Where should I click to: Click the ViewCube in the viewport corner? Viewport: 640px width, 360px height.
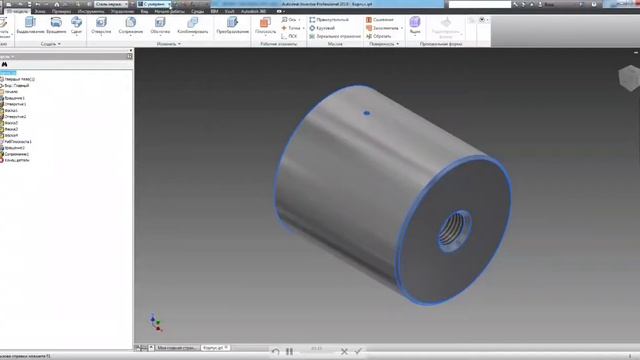[x=629, y=78]
